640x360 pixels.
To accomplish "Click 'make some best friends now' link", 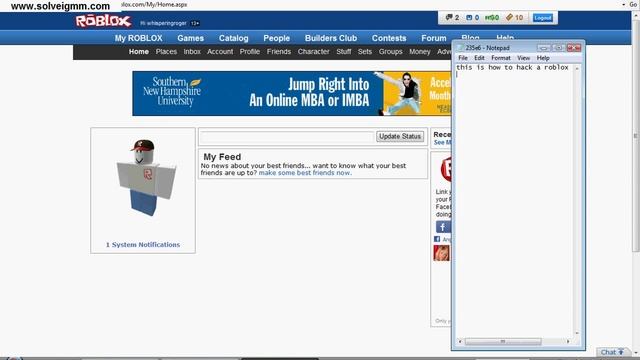I will click(x=305, y=173).
